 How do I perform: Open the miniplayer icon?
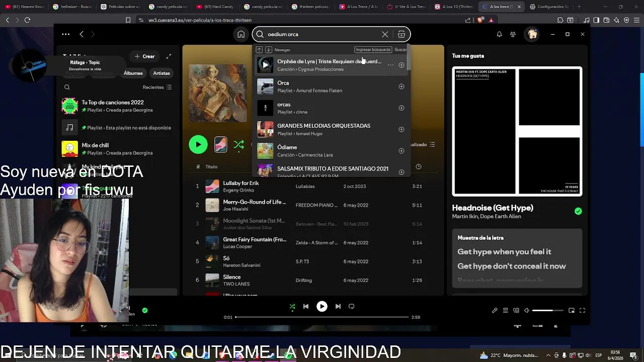[572, 311]
